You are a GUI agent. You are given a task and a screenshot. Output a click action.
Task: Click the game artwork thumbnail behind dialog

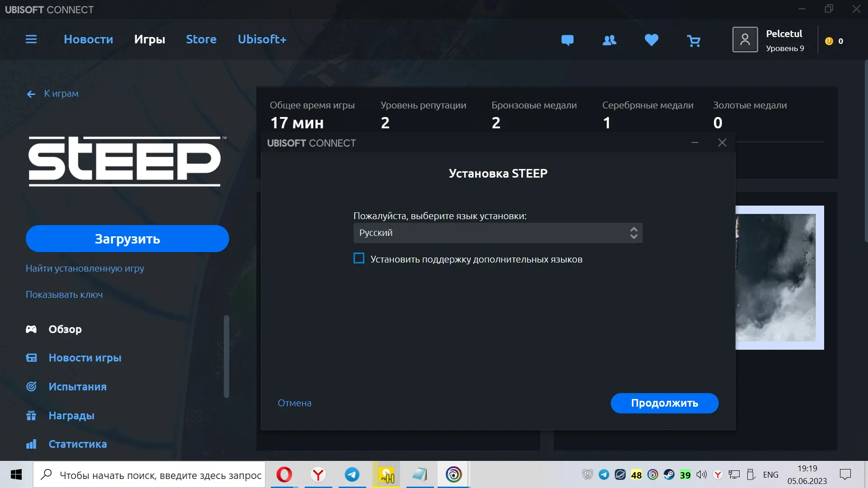point(779,277)
